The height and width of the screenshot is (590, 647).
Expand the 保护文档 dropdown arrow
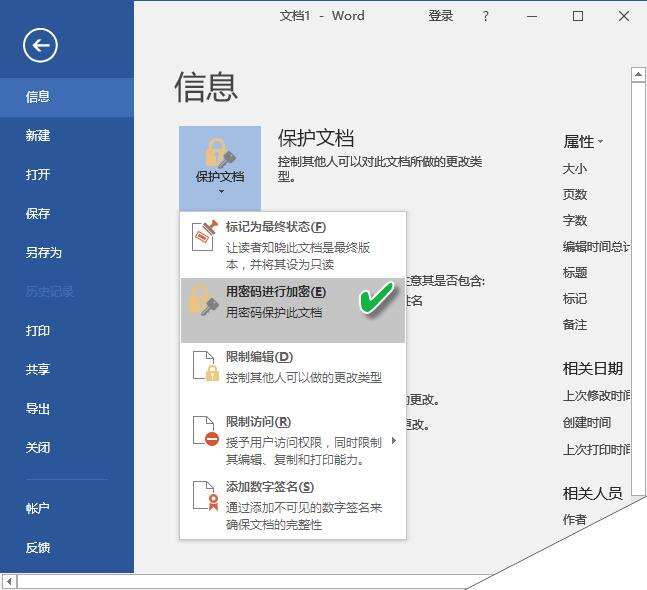[x=221, y=191]
